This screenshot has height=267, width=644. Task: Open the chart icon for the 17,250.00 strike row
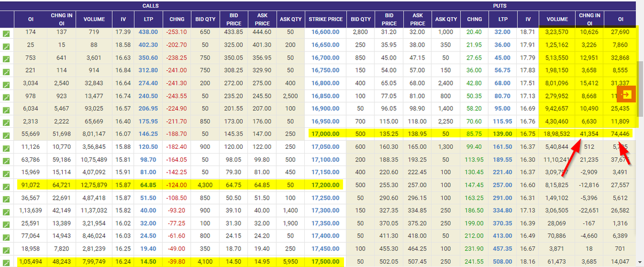(6, 198)
